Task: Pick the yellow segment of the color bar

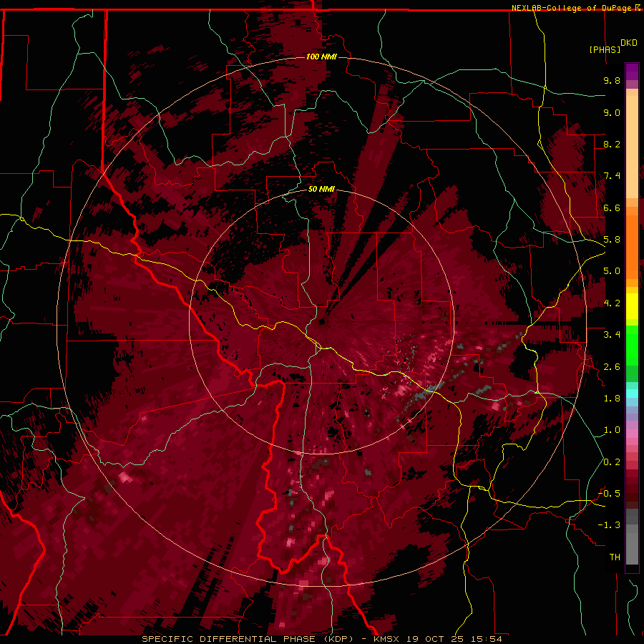Action: pyautogui.click(x=632, y=306)
